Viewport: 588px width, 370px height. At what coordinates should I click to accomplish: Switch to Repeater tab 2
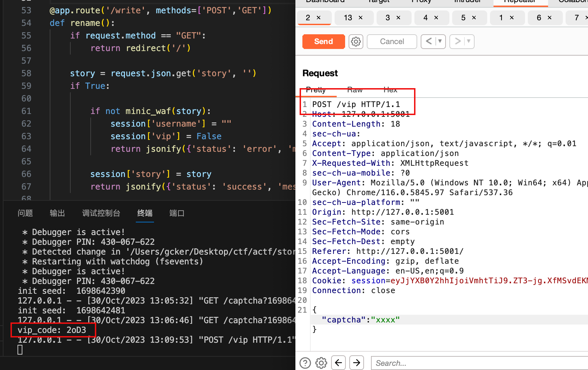click(308, 18)
